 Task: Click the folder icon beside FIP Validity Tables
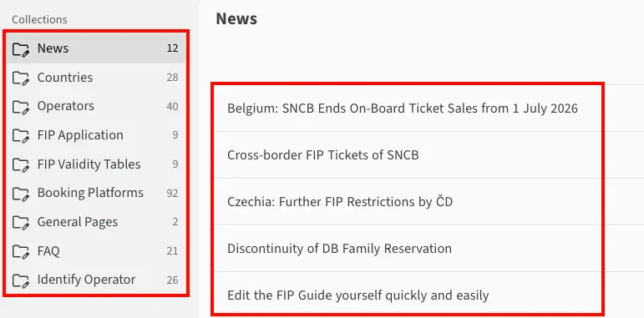21,164
